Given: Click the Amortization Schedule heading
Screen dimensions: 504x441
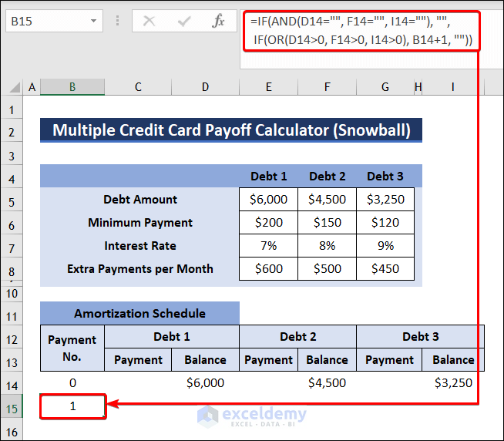Looking at the screenshot, I should tap(139, 313).
